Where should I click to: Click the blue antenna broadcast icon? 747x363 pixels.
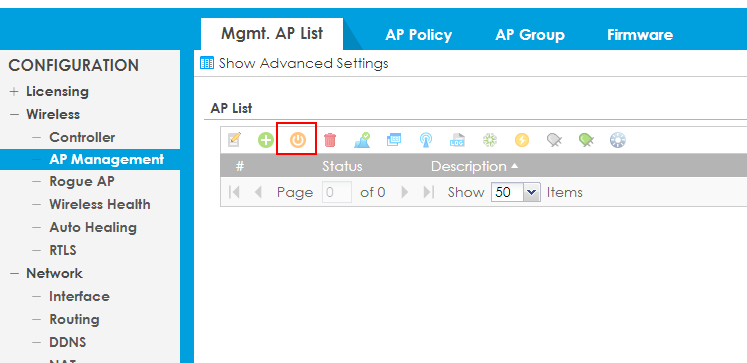pos(425,140)
